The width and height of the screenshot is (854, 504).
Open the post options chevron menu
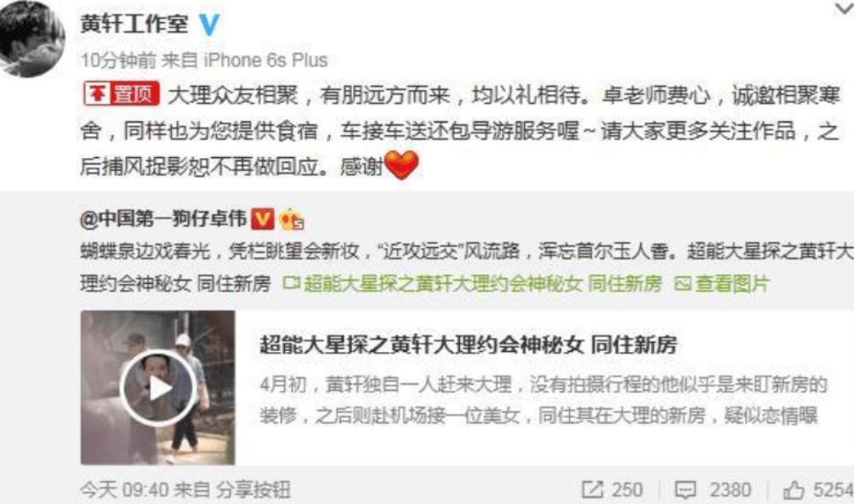point(844,9)
